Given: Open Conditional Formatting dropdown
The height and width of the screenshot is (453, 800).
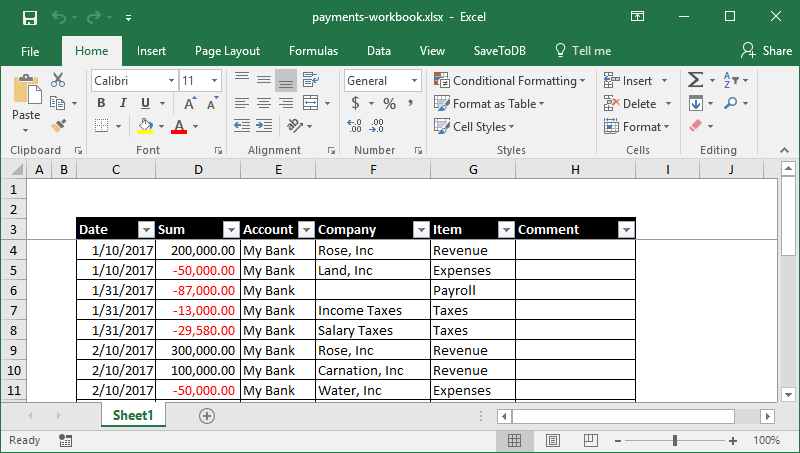Looking at the screenshot, I should 509,81.
